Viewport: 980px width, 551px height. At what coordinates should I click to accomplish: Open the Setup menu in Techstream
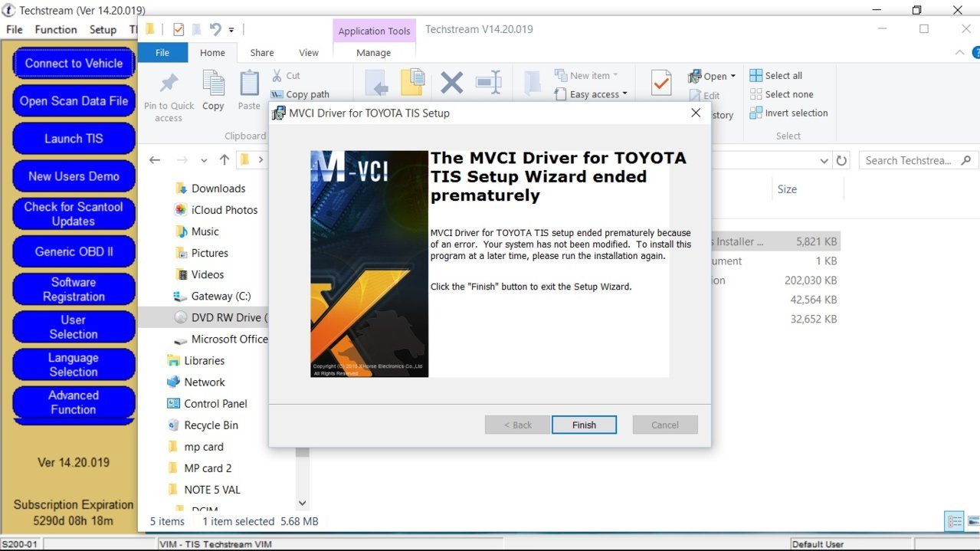[x=103, y=30]
